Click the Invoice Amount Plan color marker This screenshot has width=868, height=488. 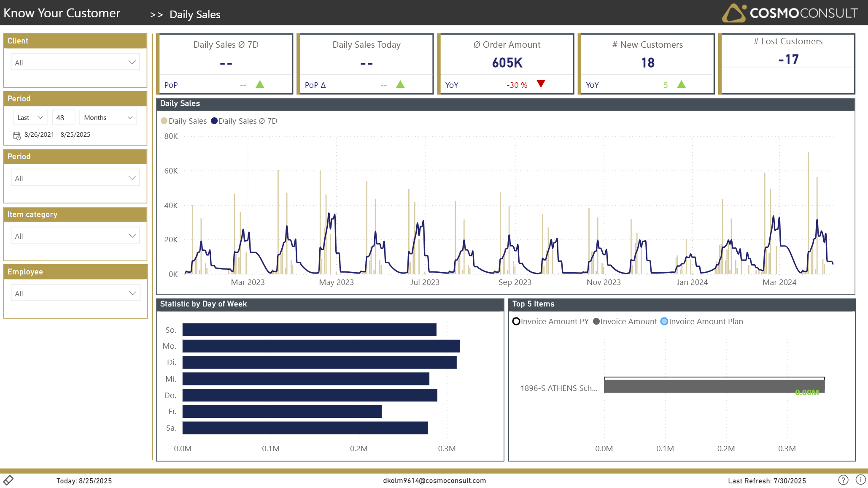664,322
